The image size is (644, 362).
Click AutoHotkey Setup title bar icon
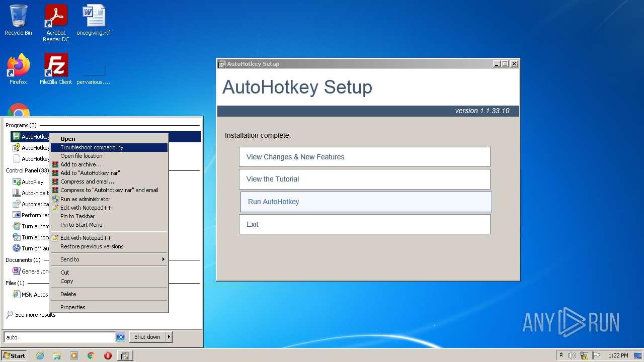click(x=222, y=64)
